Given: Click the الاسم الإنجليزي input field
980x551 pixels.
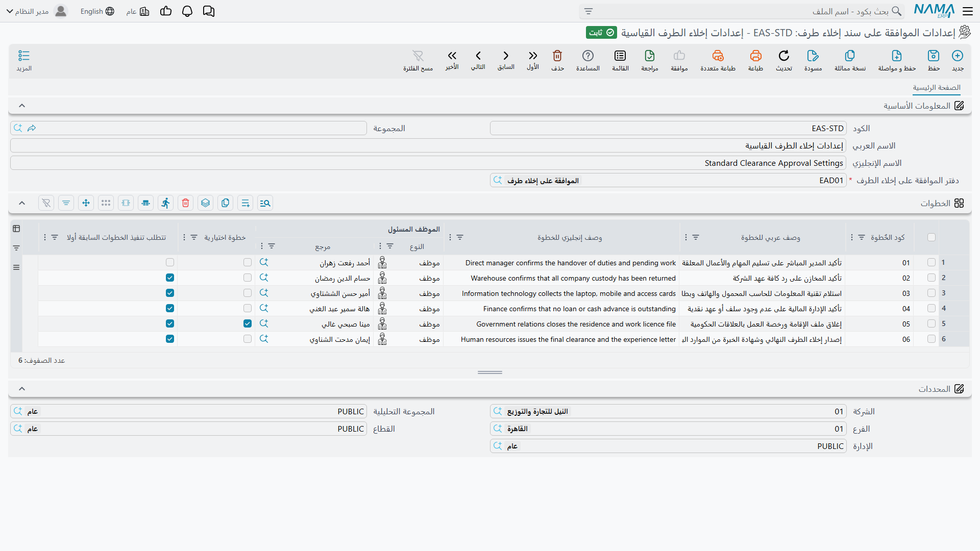Looking at the screenshot, I should (428, 163).
